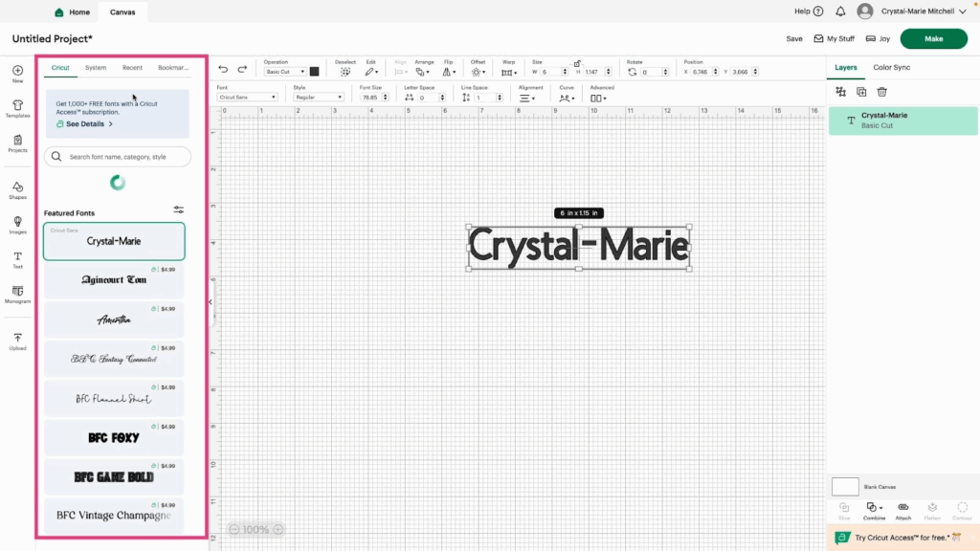The image size is (980, 551).
Task: Open the Advanced text options
Action: tap(598, 99)
